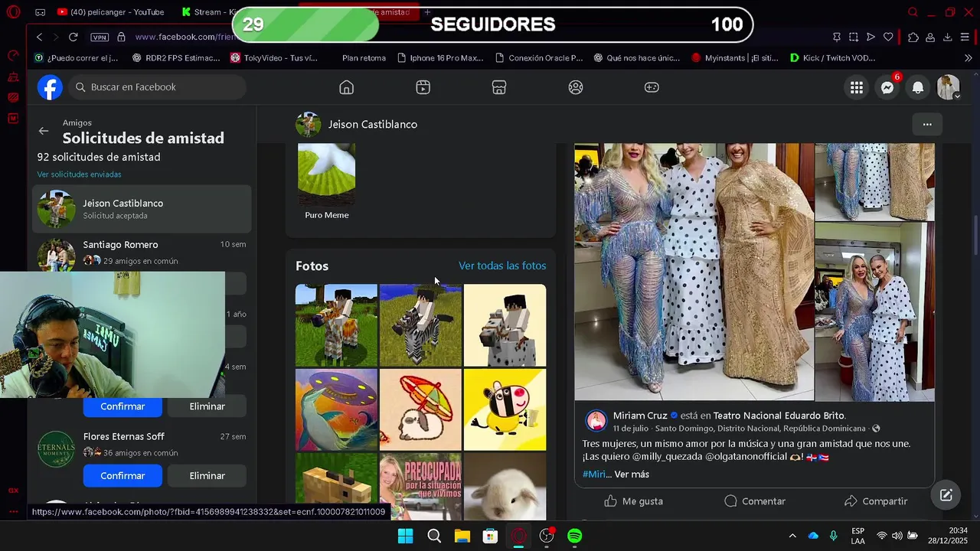
Task: Click the Facebook logo
Action: coord(50,87)
